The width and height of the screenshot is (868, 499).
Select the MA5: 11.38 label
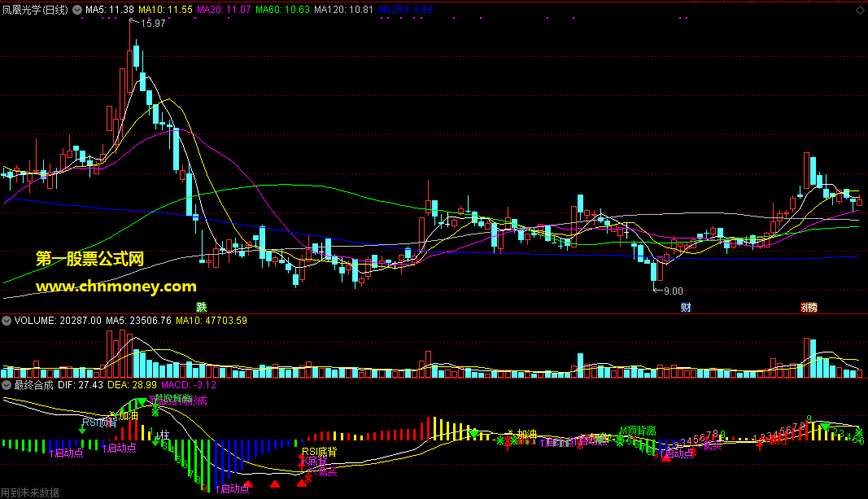coord(110,10)
